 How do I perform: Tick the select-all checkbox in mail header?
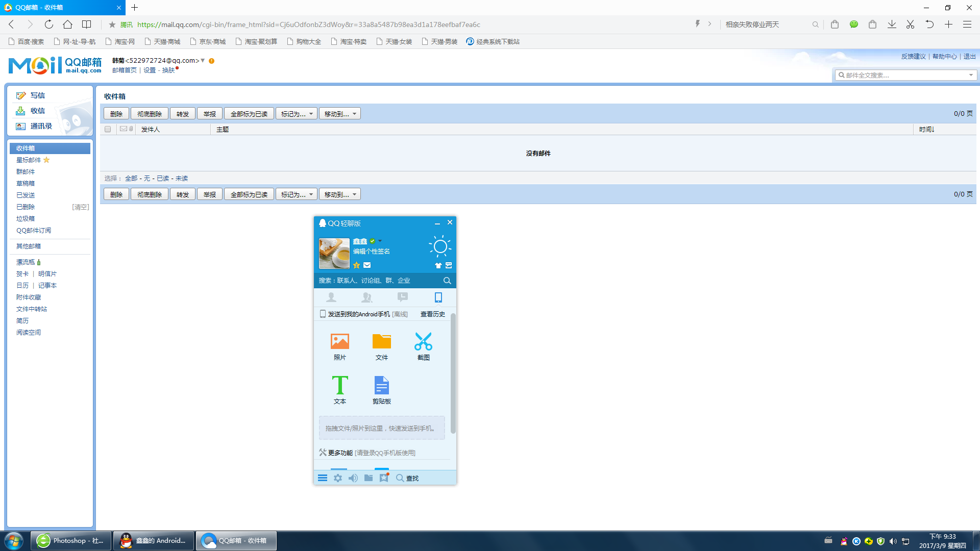click(108, 129)
